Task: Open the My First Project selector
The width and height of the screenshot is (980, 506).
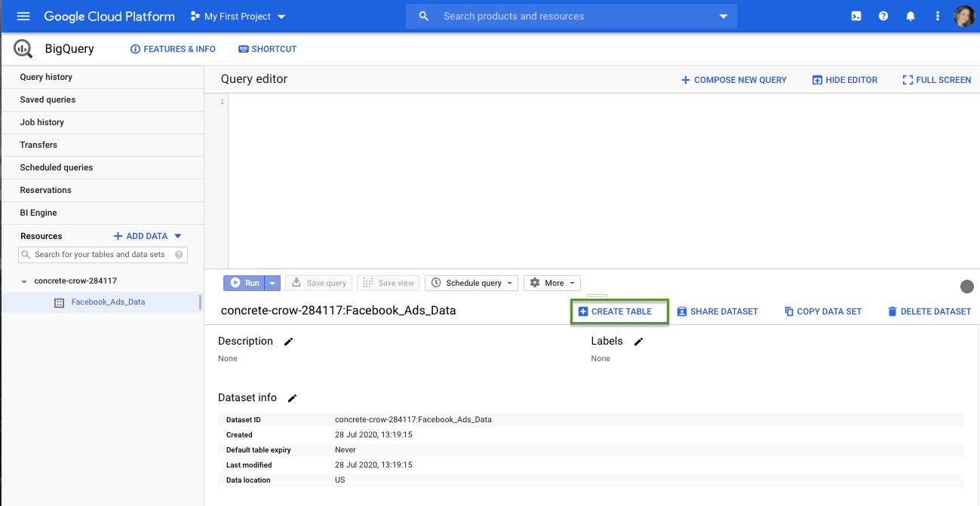Action: (x=238, y=16)
